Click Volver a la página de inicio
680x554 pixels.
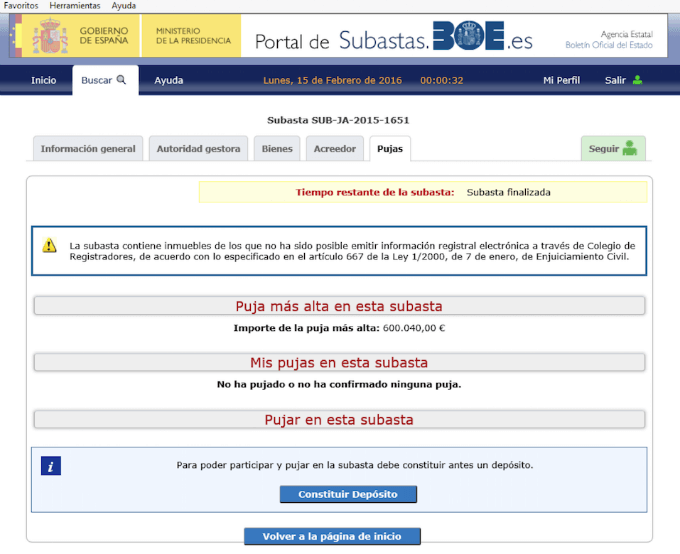tap(332, 536)
